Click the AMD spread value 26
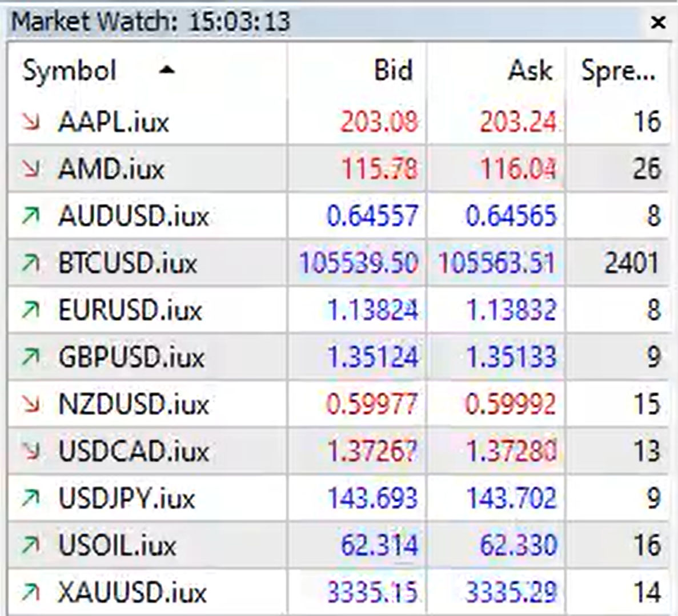The width and height of the screenshot is (678, 616). point(647,169)
